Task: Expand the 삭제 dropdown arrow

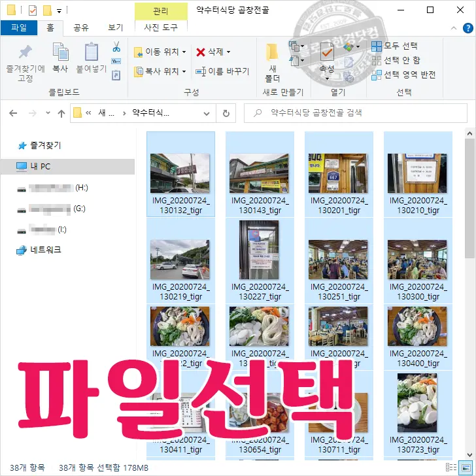Action: pyautogui.click(x=229, y=52)
